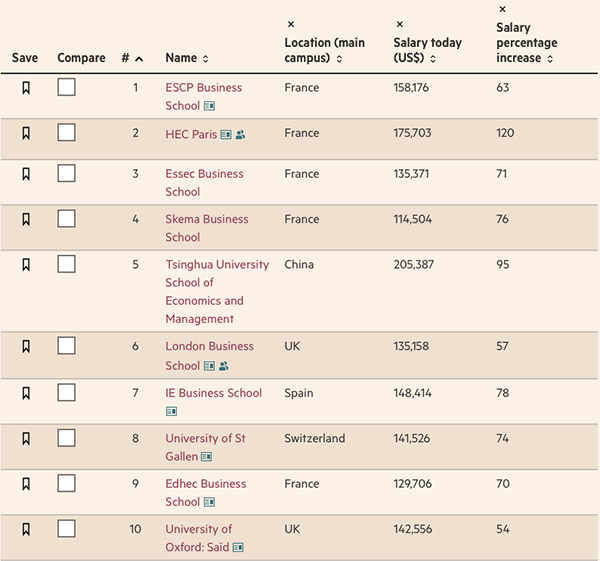Click salary increase value 120
This screenshot has width=600, height=561.
pos(505,133)
